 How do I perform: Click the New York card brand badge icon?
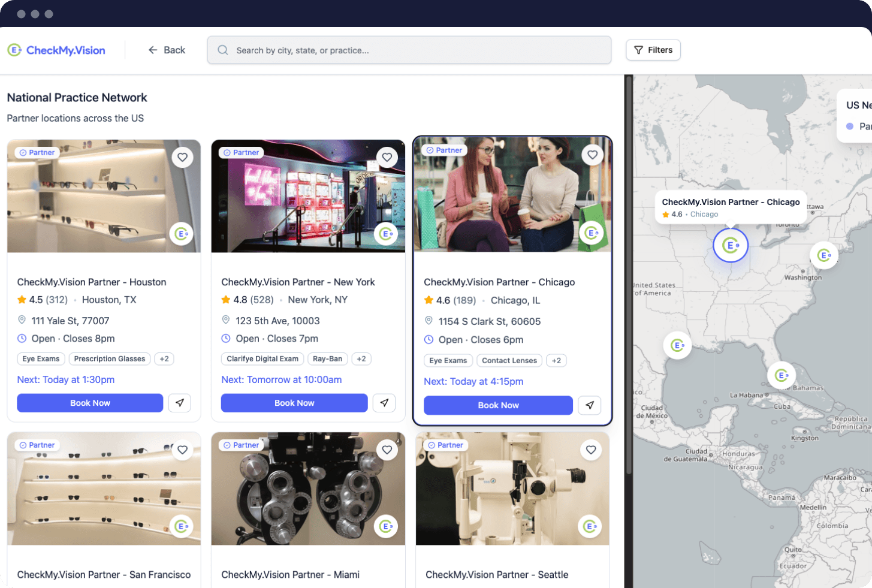tap(386, 234)
